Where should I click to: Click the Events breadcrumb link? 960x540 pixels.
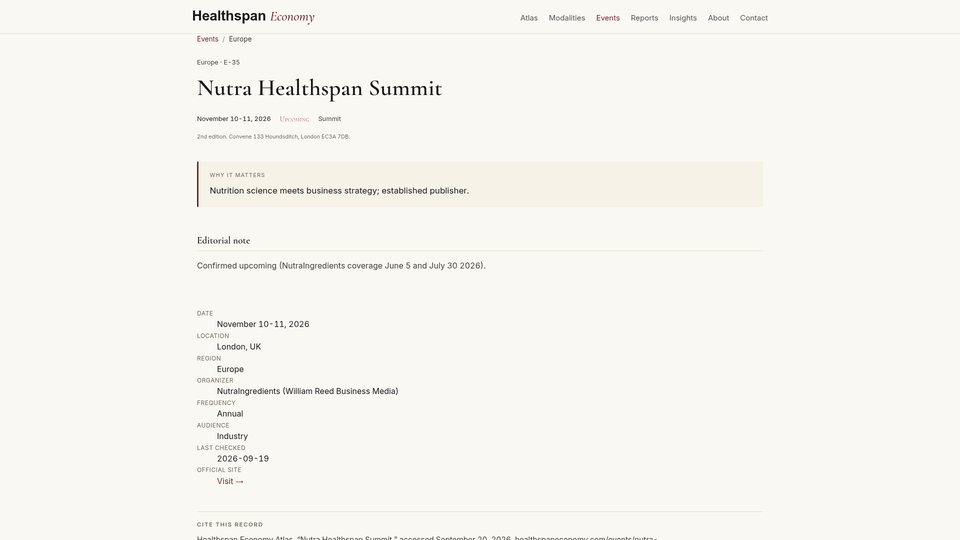tap(207, 39)
